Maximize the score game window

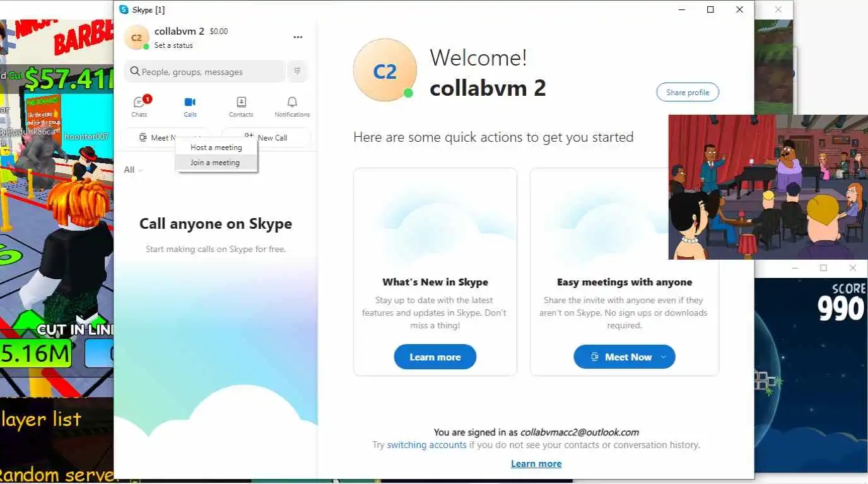click(x=823, y=268)
